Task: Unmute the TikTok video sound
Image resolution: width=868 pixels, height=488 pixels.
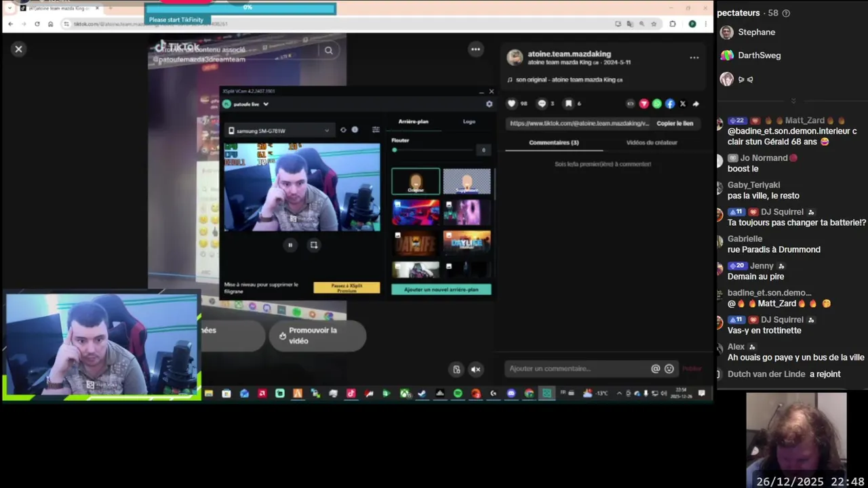Action: [x=476, y=369]
